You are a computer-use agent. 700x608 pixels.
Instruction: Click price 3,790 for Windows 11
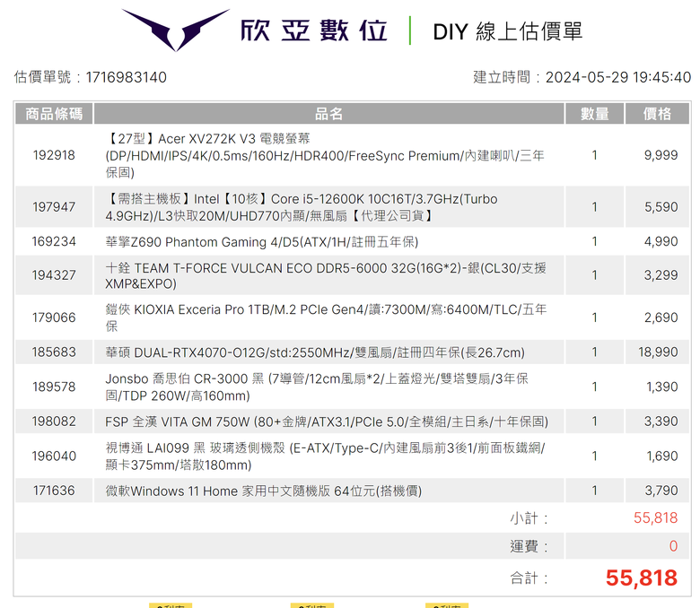661,491
